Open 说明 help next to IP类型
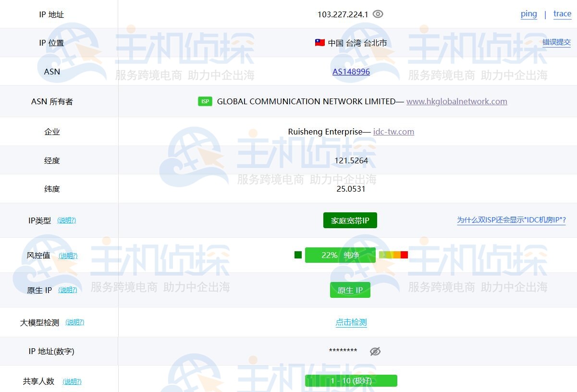This screenshot has height=392, width=577. point(67,220)
